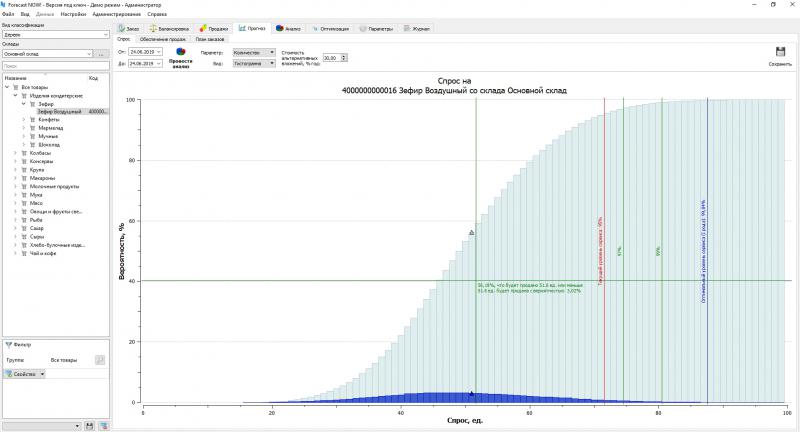Open the Вид dropdown showing Гистограмма
The width and height of the screenshot is (800, 432).
pos(253,61)
